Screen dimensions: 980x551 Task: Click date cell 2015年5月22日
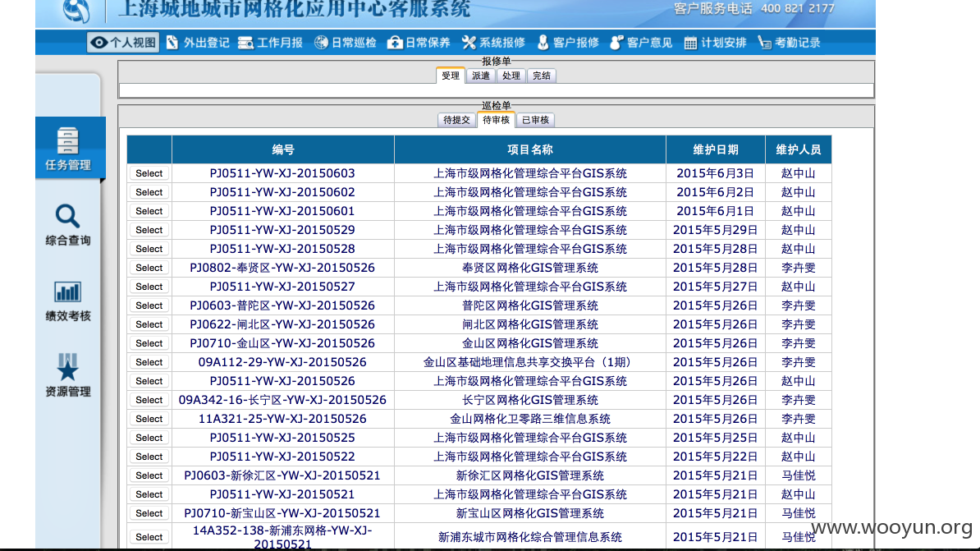click(716, 457)
